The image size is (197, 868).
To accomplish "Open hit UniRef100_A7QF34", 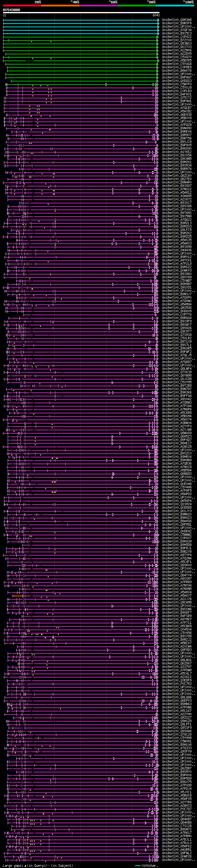I will click(177, 30).
